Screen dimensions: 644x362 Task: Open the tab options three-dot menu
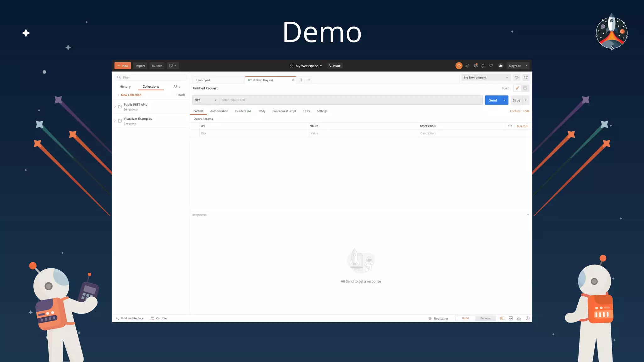coord(308,80)
